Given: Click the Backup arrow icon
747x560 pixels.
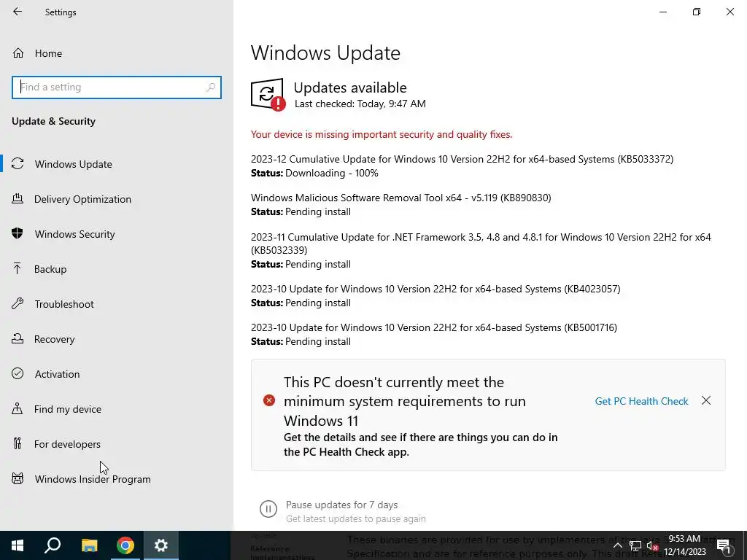Looking at the screenshot, I should [x=18, y=268].
